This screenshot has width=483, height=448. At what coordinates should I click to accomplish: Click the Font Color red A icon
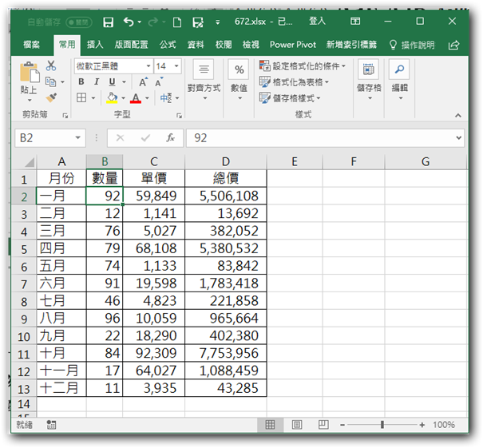click(x=136, y=98)
